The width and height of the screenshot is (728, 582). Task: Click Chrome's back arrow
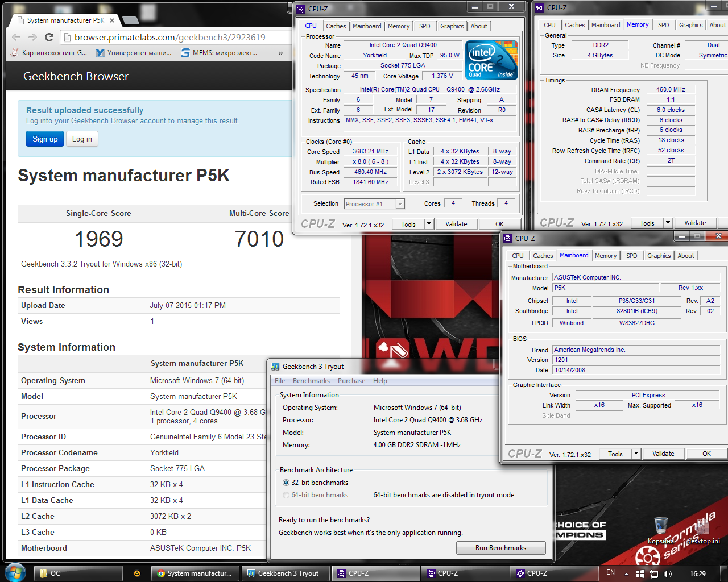(16, 37)
